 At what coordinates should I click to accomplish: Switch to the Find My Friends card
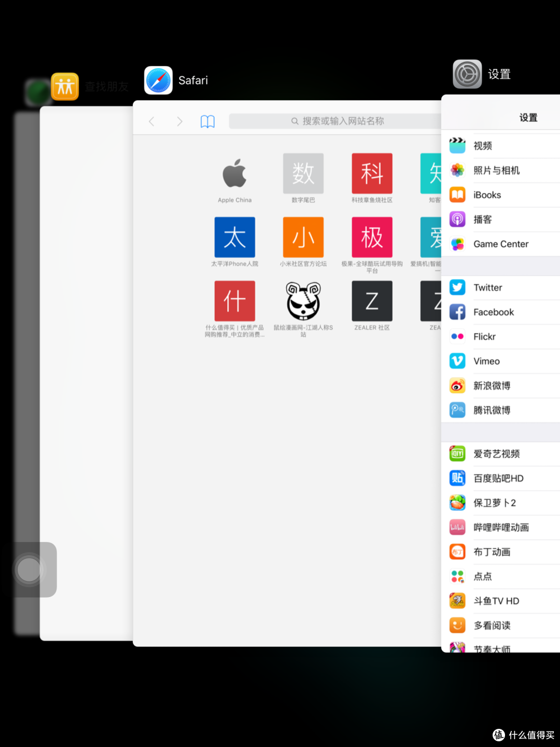pyautogui.click(x=86, y=374)
